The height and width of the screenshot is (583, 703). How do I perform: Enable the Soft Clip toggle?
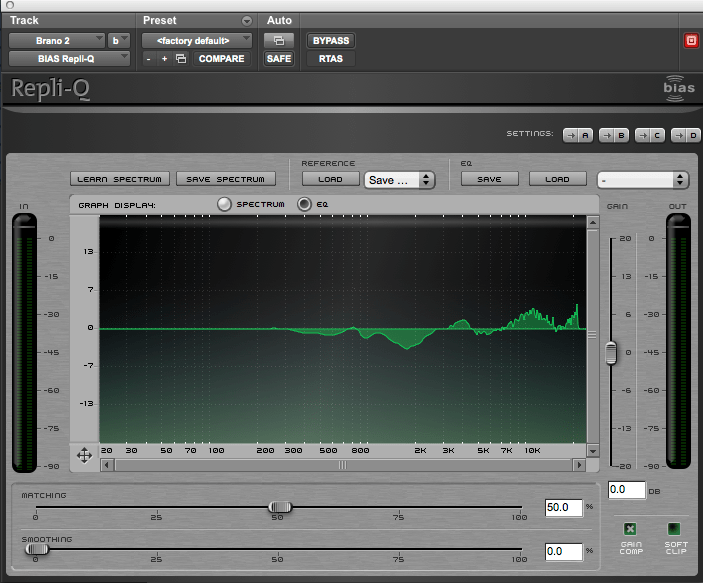click(x=674, y=529)
